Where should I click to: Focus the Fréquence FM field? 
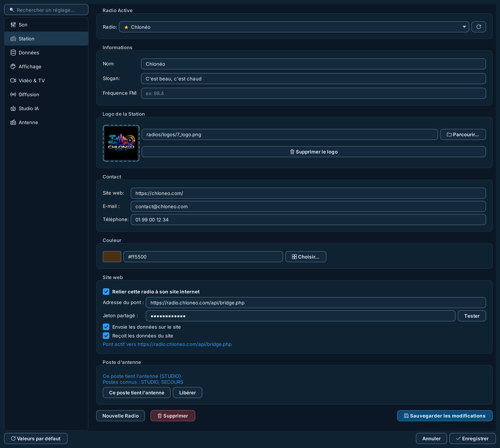point(313,93)
